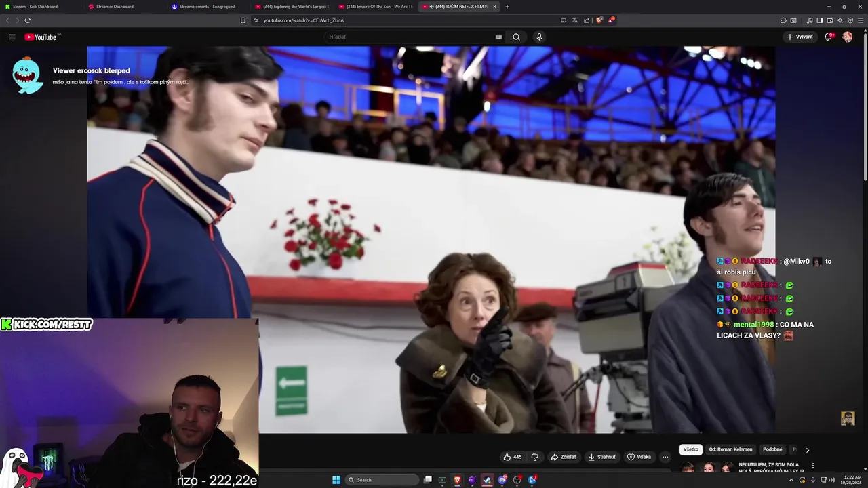868x488 pixels.
Task: Open Brave Rewards triangle icon
Action: [x=611, y=20]
